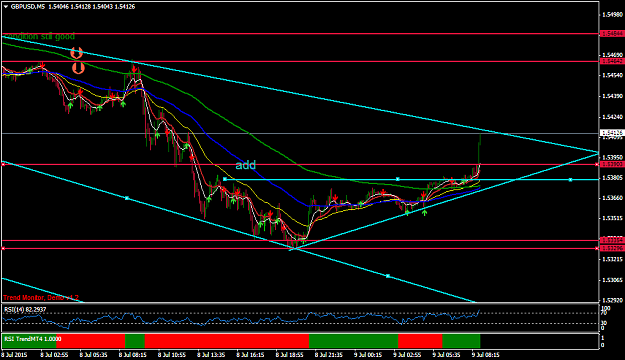Screen dimensions: 625x360
Task: Click the upper orange circled arrow marker
Action: click(x=77, y=52)
